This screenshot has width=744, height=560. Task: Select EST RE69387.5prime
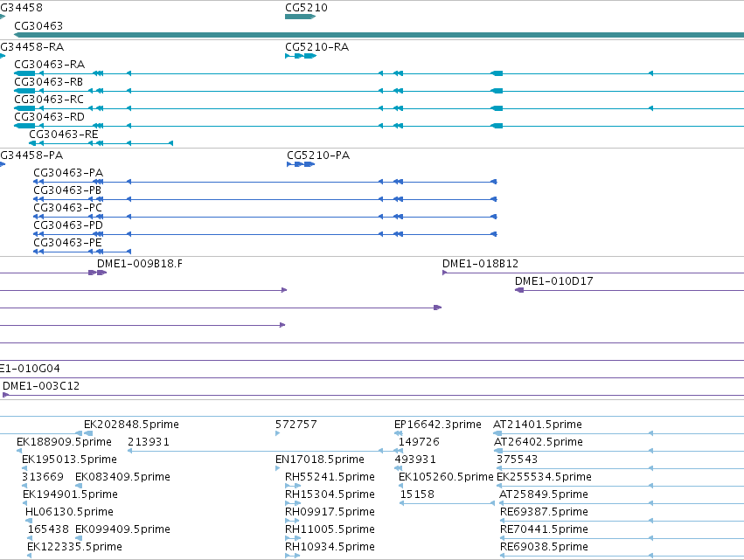pos(545,512)
